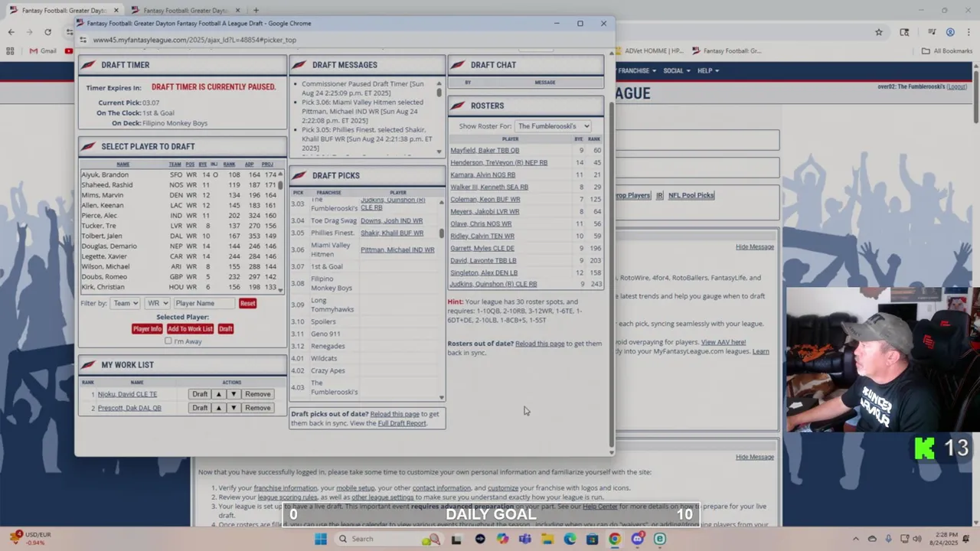Open Judkins, Quinshon roster link
This screenshot has width=980, height=551.
click(493, 285)
